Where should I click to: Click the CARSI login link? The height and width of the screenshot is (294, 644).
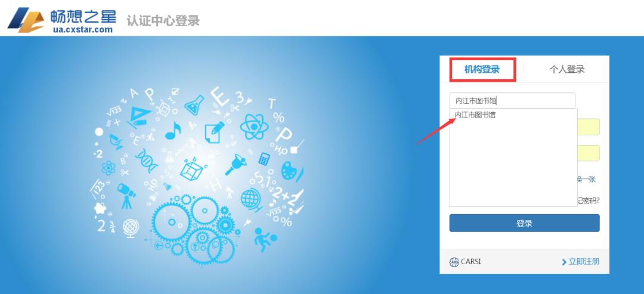[x=465, y=262]
